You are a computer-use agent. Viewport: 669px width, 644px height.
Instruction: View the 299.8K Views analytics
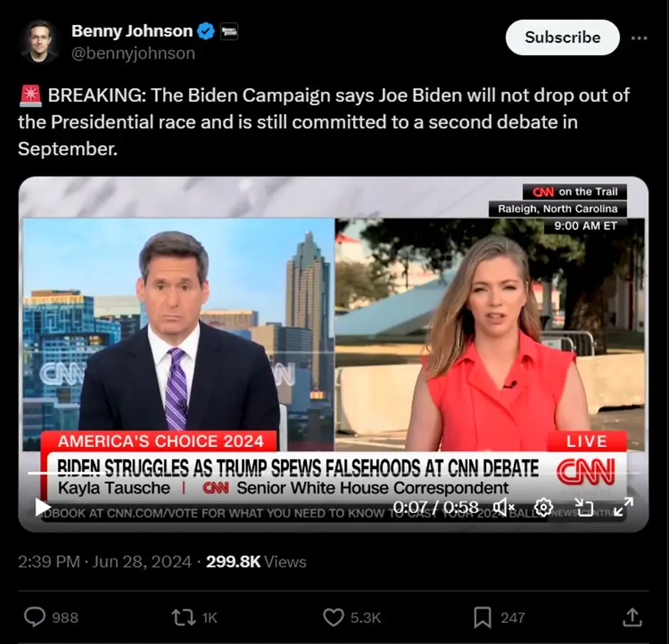pyautogui.click(x=256, y=561)
